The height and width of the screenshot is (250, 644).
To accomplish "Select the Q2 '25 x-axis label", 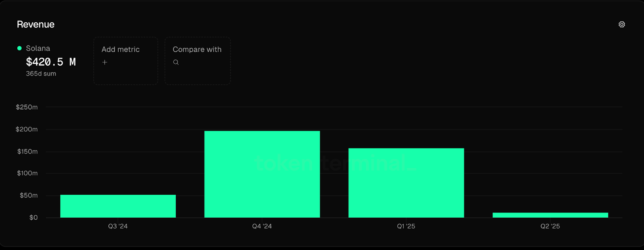I will [x=550, y=226].
